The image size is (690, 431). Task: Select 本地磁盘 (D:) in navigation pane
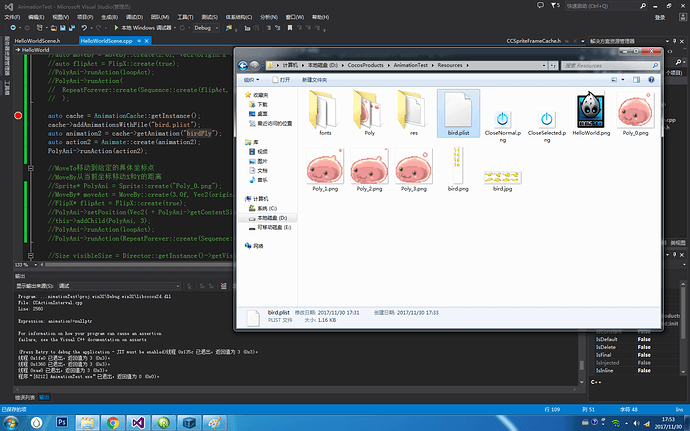tap(268, 218)
